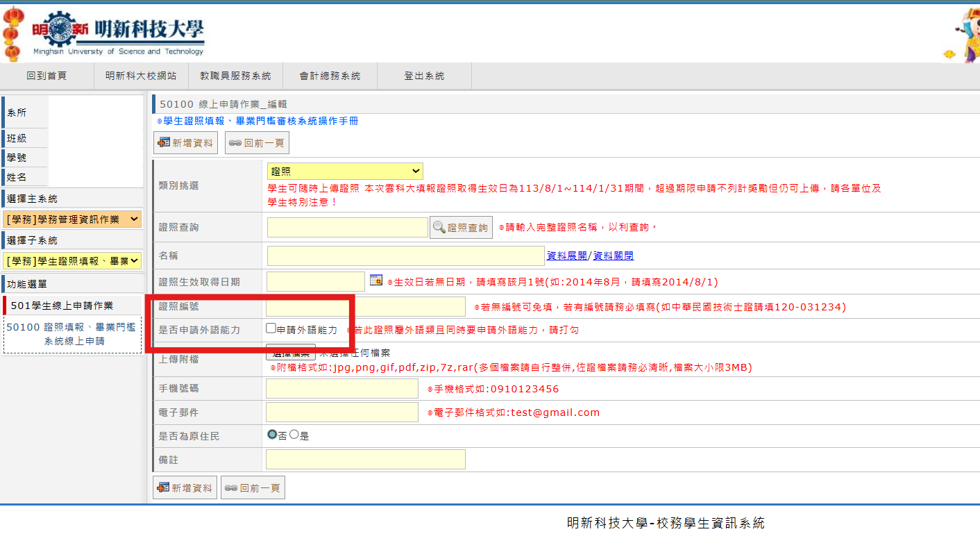Click the bottom 新增資料 add button

pos(185,488)
